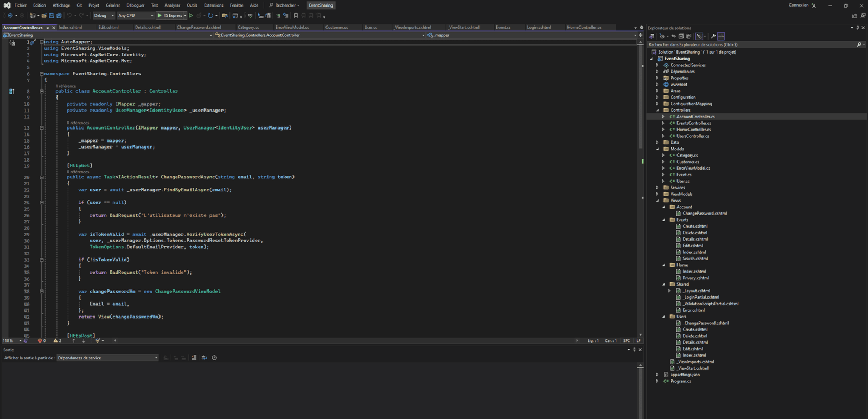Screen dimensions: 868x419
Task: Open file using the folder toolbar icon
Action: pyautogui.click(x=44, y=15)
